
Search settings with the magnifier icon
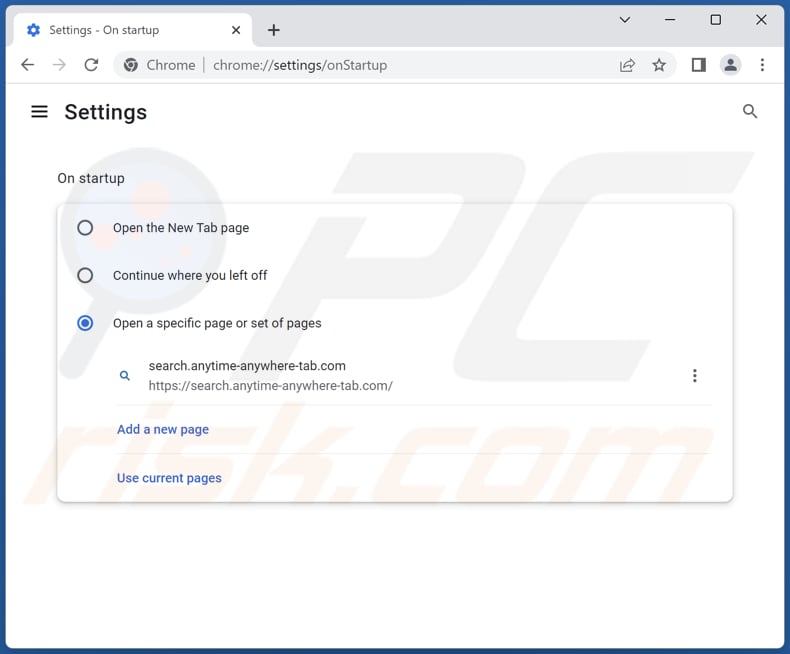[x=750, y=112]
